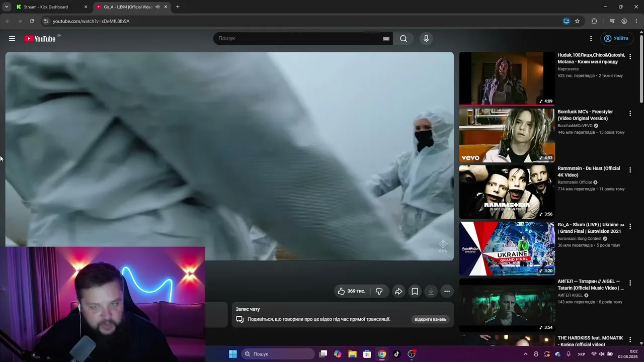The width and height of the screenshot is (644, 362).
Task: Launch Copilot from the taskbar
Action: click(338, 354)
